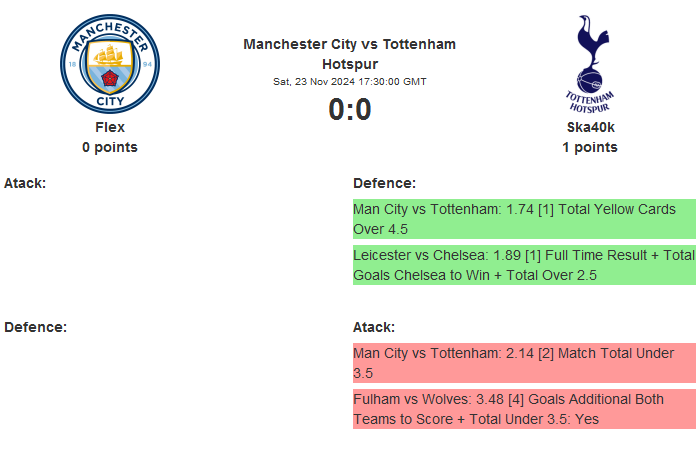Open the red Match Total Under 3.5 bet
The height and width of the screenshot is (460, 700).
(523, 363)
